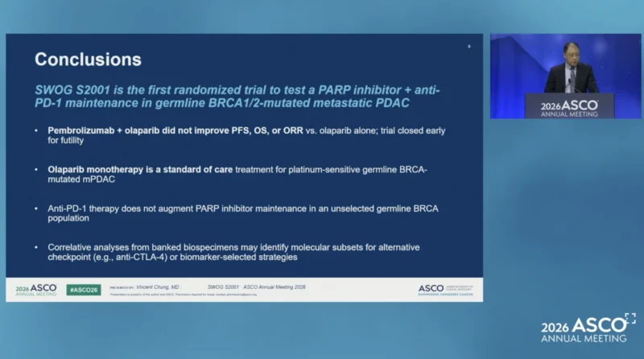This screenshot has height=359, width=644.
Task: Click the Pembrolizumab + olaparib bullet text
Action: [x=246, y=135]
